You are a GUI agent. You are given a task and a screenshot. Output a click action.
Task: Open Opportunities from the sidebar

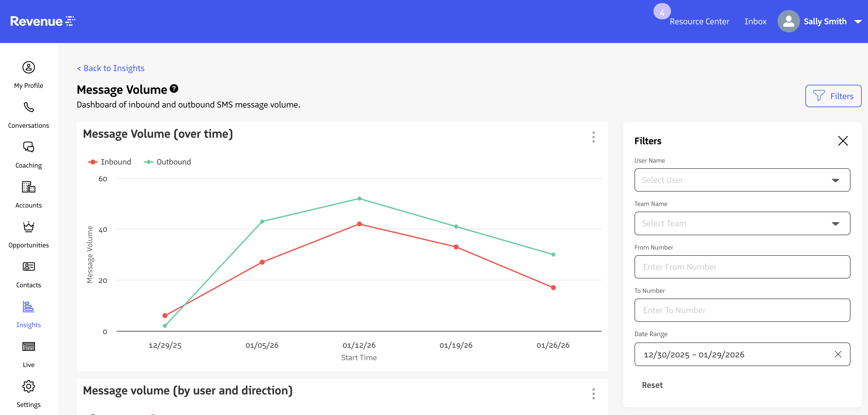[x=28, y=234]
